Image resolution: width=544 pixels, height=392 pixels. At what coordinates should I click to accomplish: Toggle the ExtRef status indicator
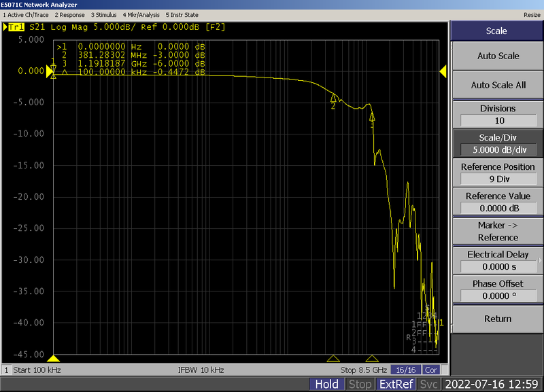click(x=396, y=384)
